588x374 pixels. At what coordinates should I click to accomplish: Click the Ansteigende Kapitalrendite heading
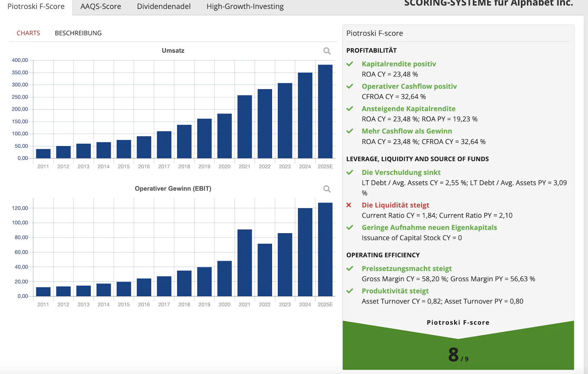pyautogui.click(x=409, y=109)
